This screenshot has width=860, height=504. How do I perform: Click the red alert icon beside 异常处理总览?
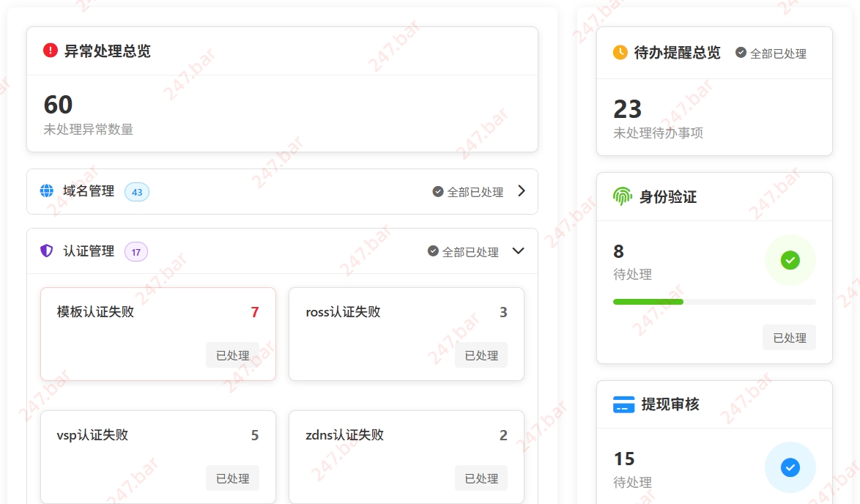click(x=51, y=51)
